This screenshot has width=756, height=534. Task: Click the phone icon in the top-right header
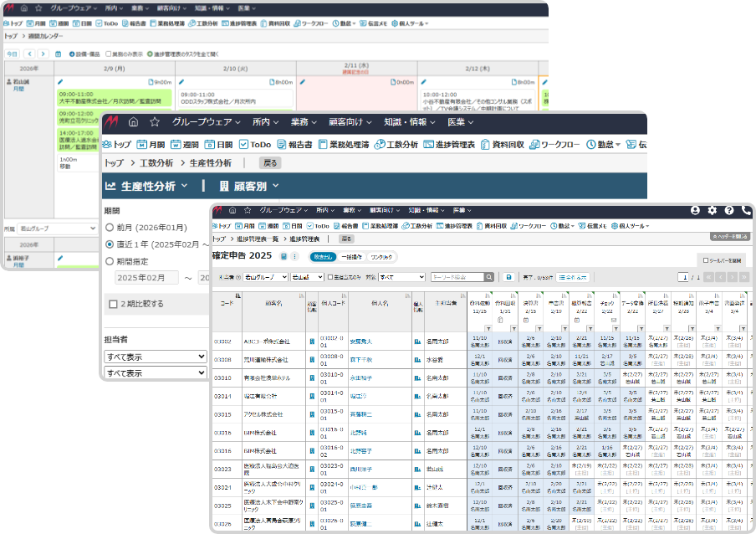(x=745, y=210)
